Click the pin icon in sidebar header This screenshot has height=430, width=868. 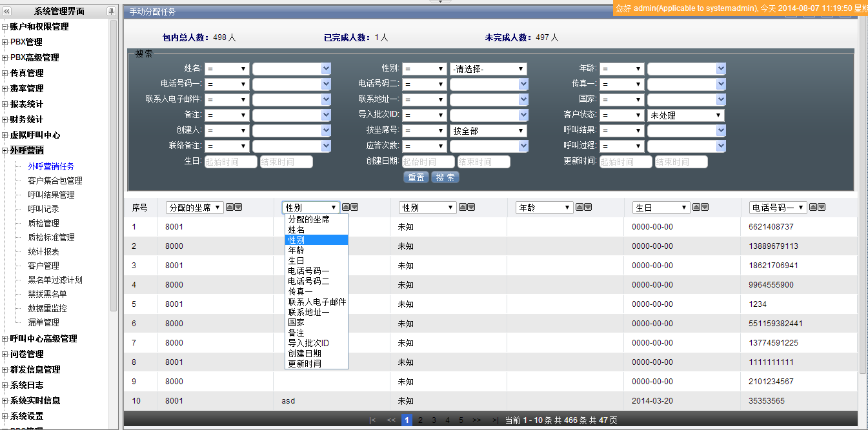111,12
